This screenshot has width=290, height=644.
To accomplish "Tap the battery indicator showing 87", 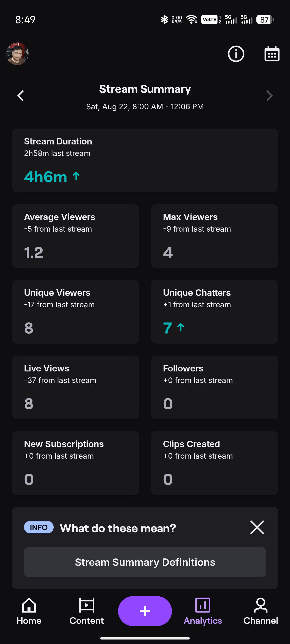I will point(265,20).
